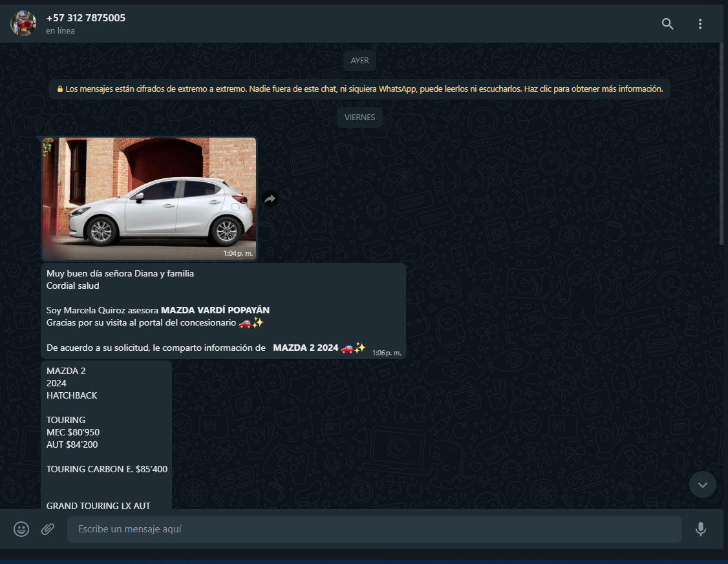Click the 'Muy buen día señora Diana' line
The width and height of the screenshot is (728, 564).
click(120, 274)
